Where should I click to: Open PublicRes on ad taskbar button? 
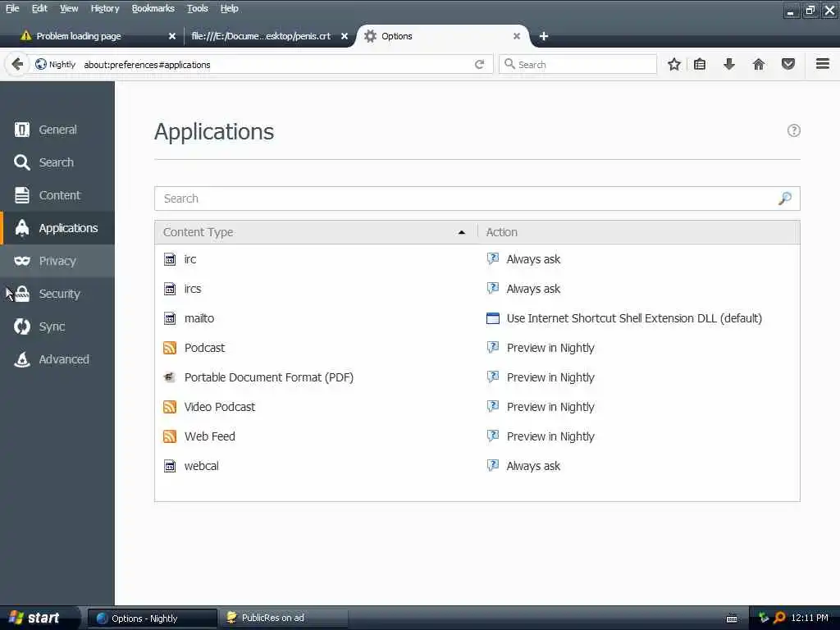tap(284, 619)
